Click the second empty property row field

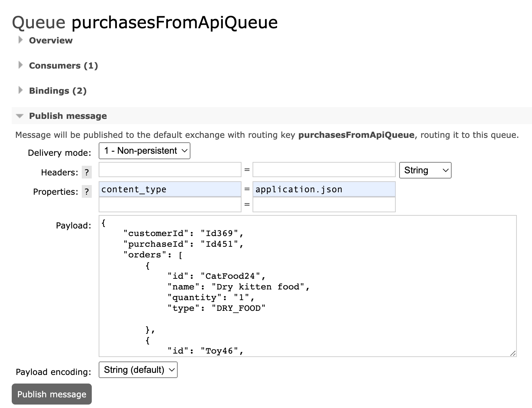pos(169,204)
